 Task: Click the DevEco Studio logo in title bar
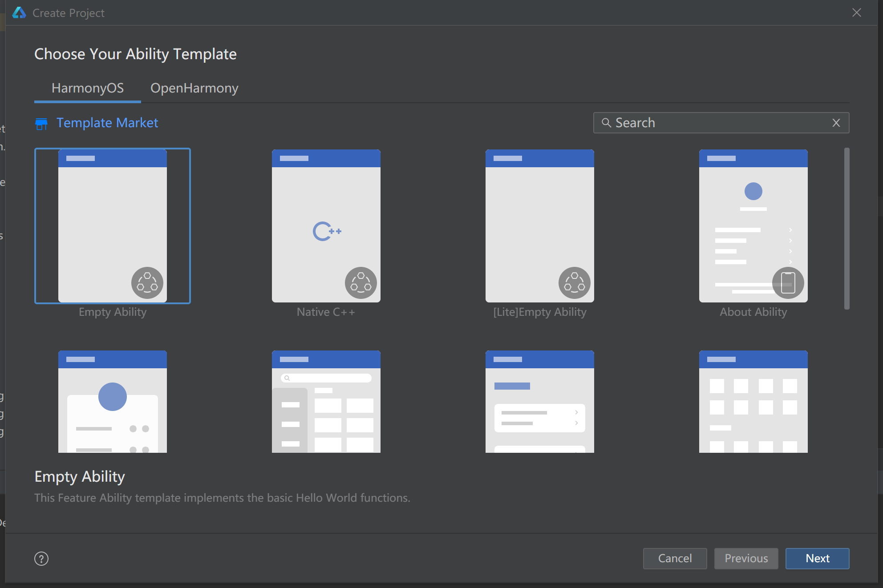click(19, 12)
